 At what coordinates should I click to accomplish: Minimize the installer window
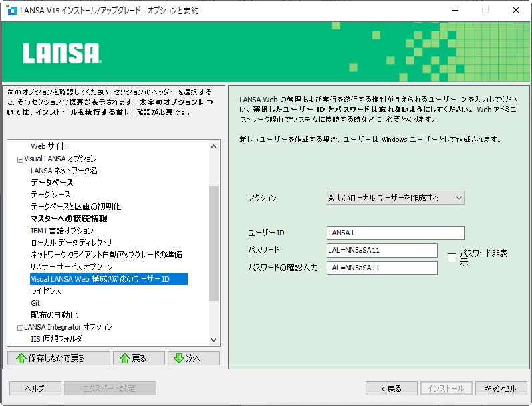click(x=455, y=10)
